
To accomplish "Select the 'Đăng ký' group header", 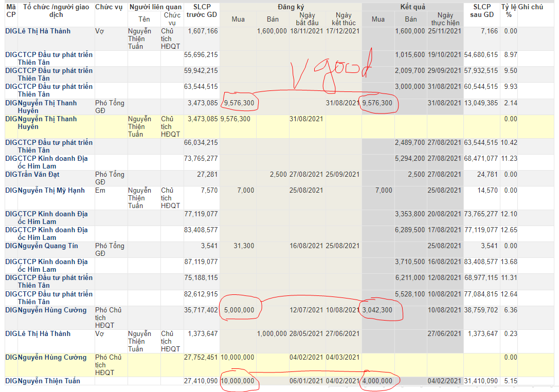I will coord(291,7).
